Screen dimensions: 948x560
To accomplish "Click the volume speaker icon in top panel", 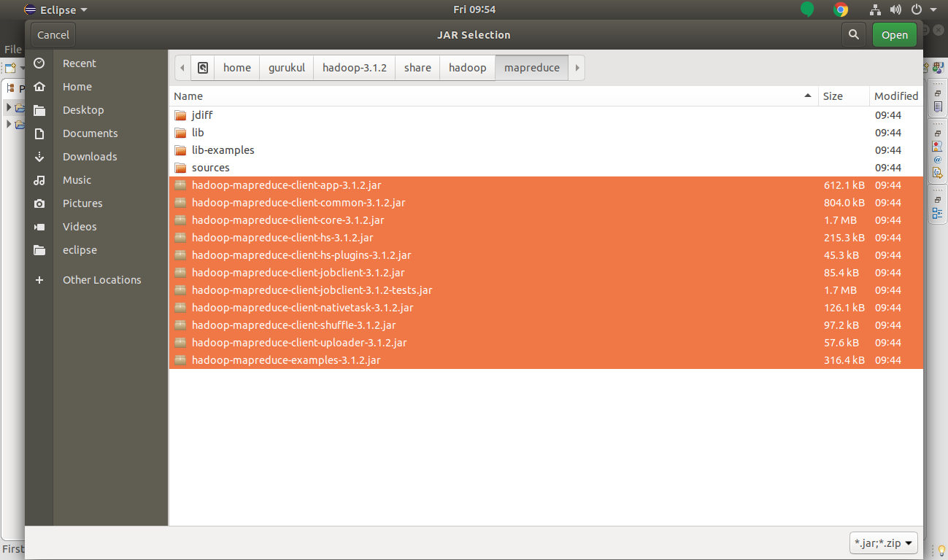I will 896,9.
